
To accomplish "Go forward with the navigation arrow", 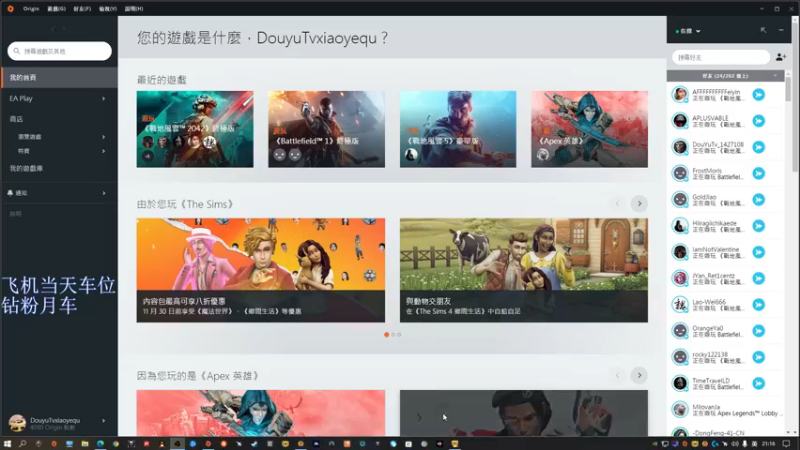I will click(64, 29).
